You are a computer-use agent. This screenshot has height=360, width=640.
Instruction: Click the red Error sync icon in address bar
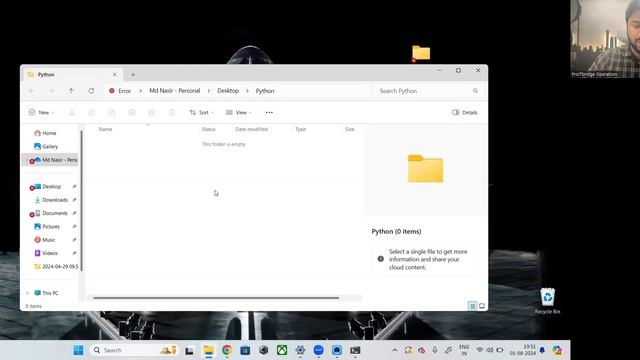(112, 91)
